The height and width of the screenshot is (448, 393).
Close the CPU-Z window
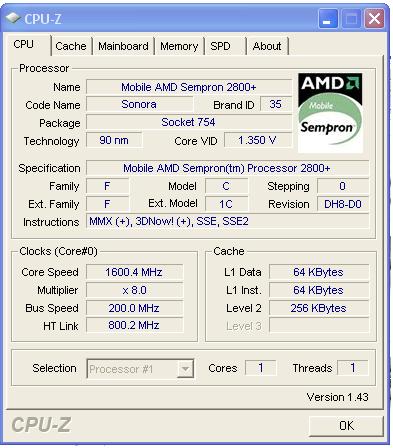(x=375, y=19)
